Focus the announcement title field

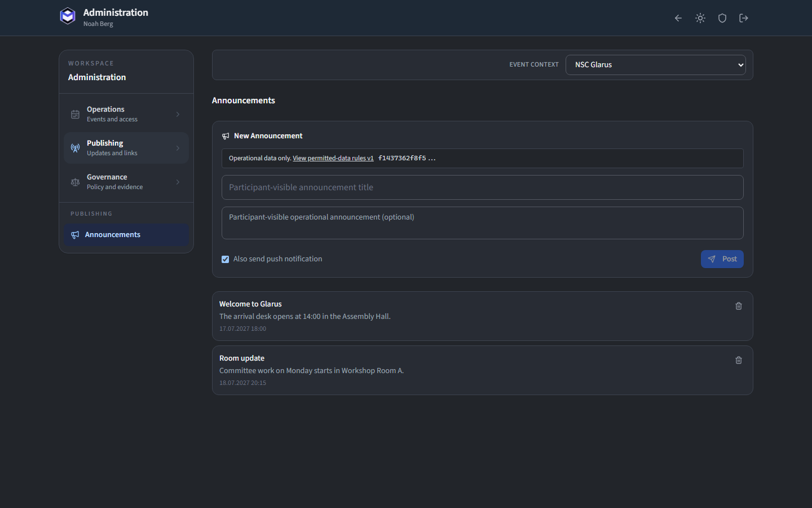483,187
